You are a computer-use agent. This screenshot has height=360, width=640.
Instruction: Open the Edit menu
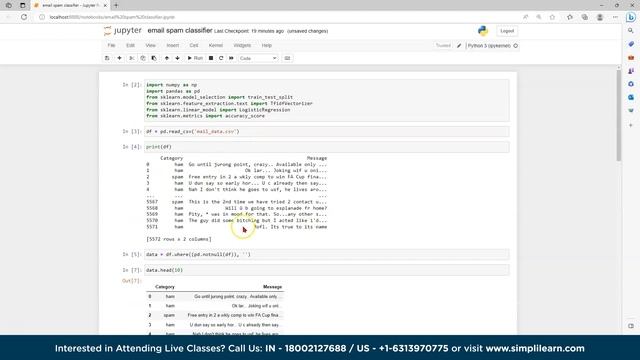point(130,45)
